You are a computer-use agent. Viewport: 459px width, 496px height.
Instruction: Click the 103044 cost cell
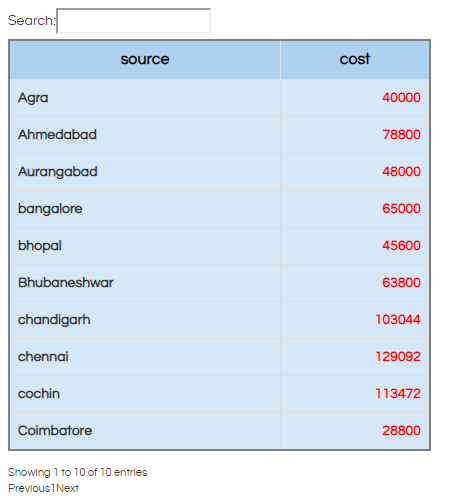pos(355,320)
